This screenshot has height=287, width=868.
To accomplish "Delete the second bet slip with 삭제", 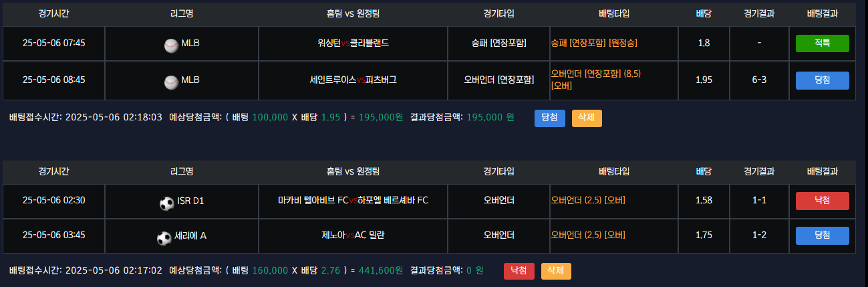I will point(556,271).
